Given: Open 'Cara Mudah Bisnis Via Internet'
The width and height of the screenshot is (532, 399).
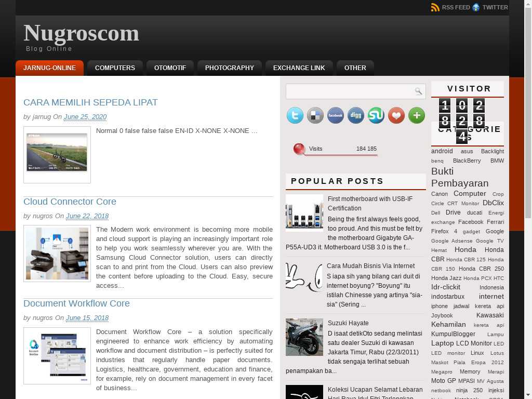Looking at the screenshot, I should point(371,265).
